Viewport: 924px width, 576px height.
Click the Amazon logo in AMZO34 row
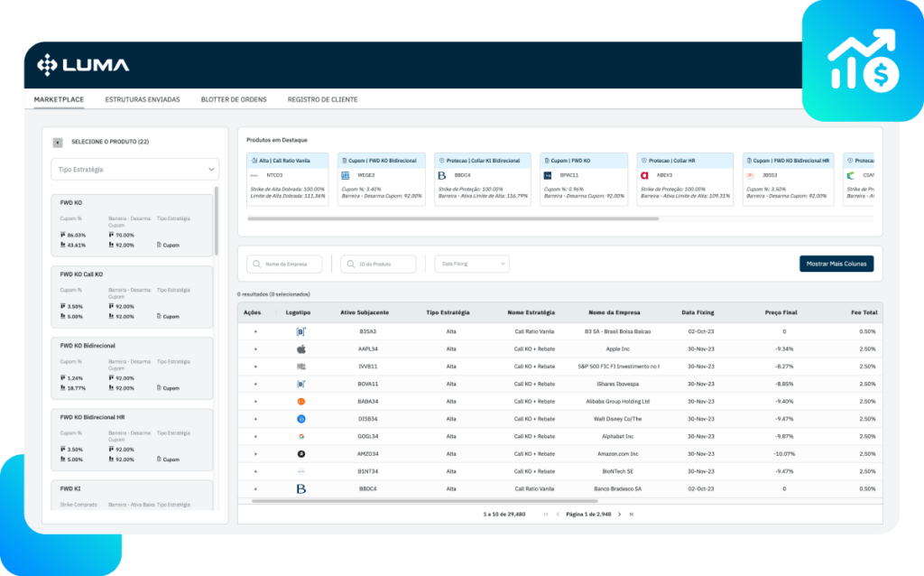tap(301, 454)
